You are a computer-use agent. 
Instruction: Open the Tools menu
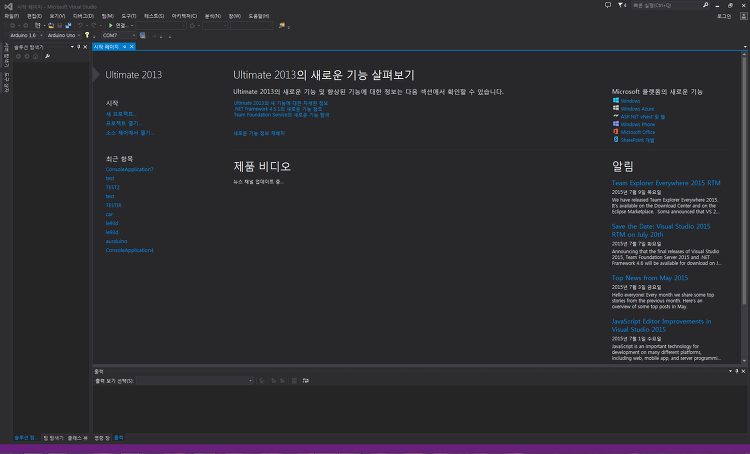tap(129, 16)
